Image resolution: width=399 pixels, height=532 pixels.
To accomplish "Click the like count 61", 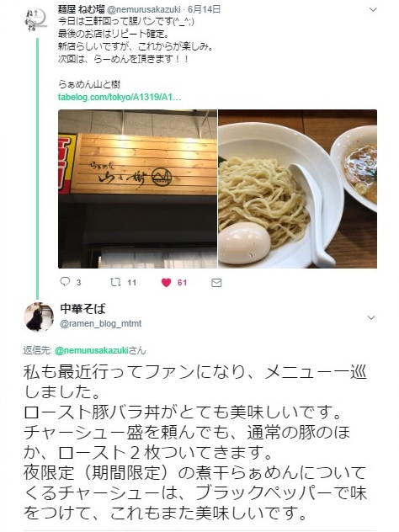I will 182,283.
